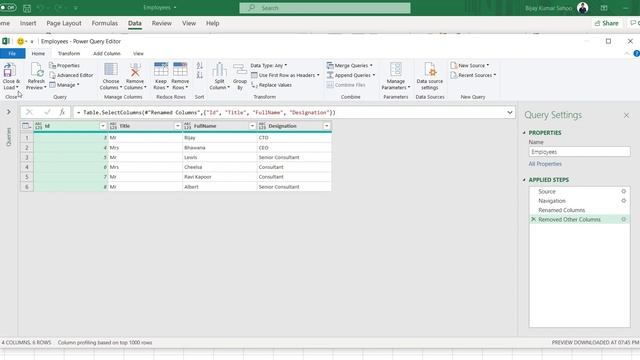The height and width of the screenshot is (360, 640).
Task: Open the Insert tab in Excel
Action: tap(28, 23)
